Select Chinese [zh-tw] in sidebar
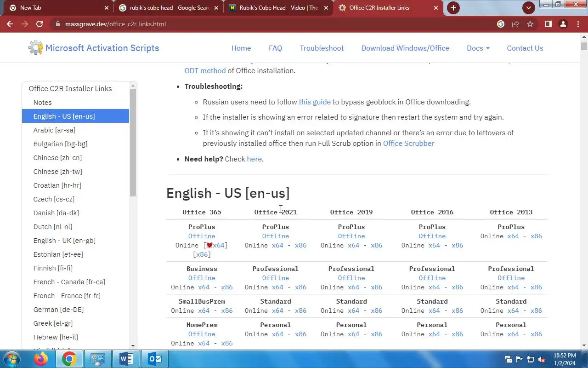Image resolution: width=588 pixels, height=368 pixels. point(75,172)
